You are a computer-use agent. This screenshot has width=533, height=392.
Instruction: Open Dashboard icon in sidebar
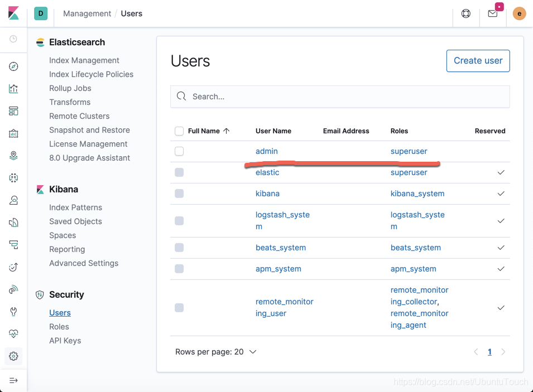13,111
